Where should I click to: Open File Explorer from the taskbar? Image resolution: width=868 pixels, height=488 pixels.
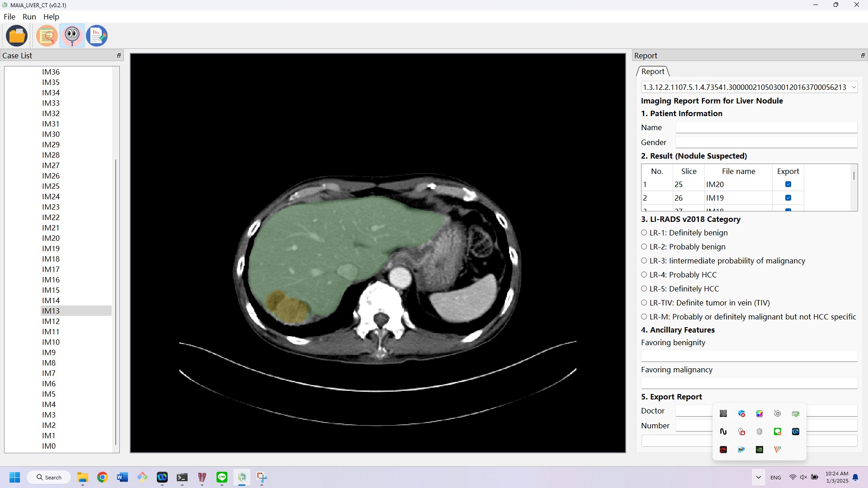click(x=82, y=477)
